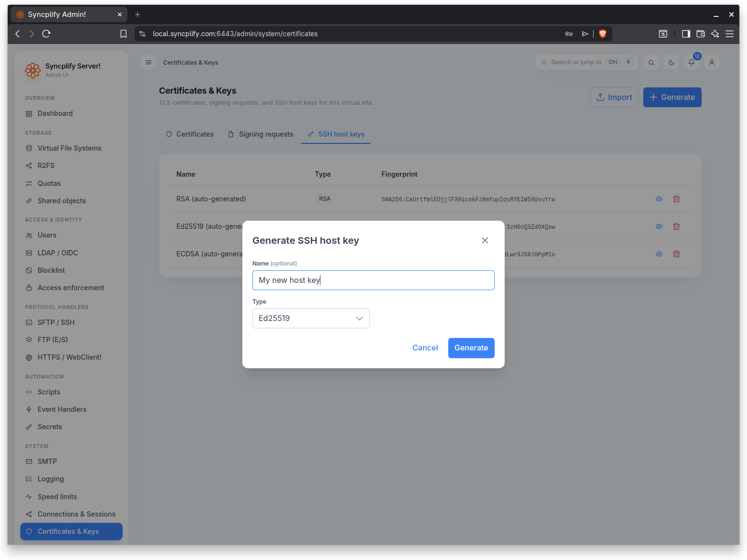Open the Brave wallet icon
Image resolution: width=747 pixels, height=560 pixels.
(701, 34)
